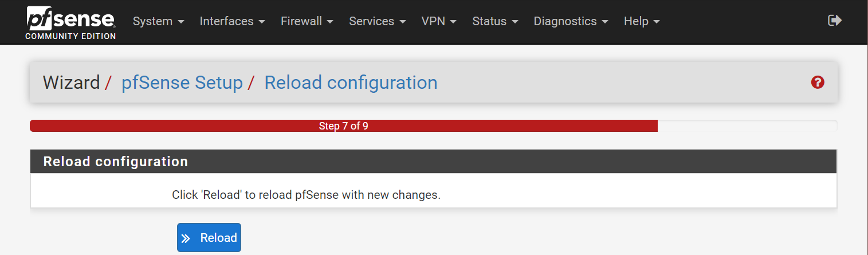868x255 pixels.
Task: Click the unfilled end of the progress bar
Action: (747, 126)
